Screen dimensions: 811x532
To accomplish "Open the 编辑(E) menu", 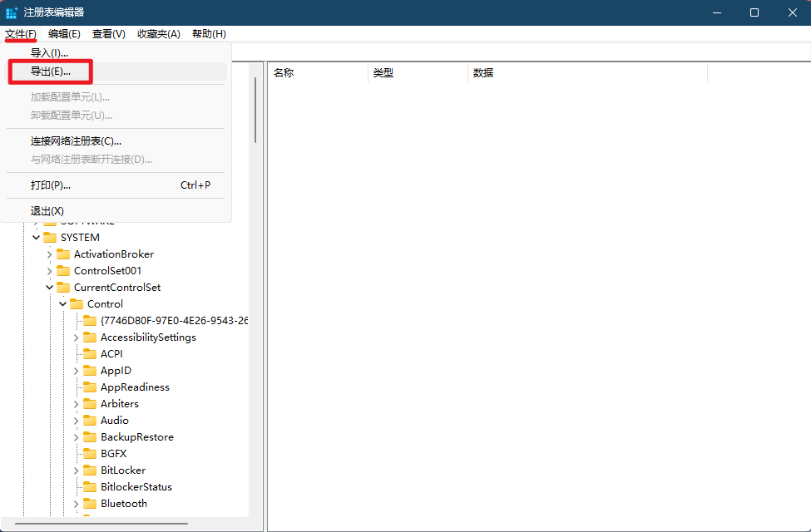I will [x=64, y=34].
